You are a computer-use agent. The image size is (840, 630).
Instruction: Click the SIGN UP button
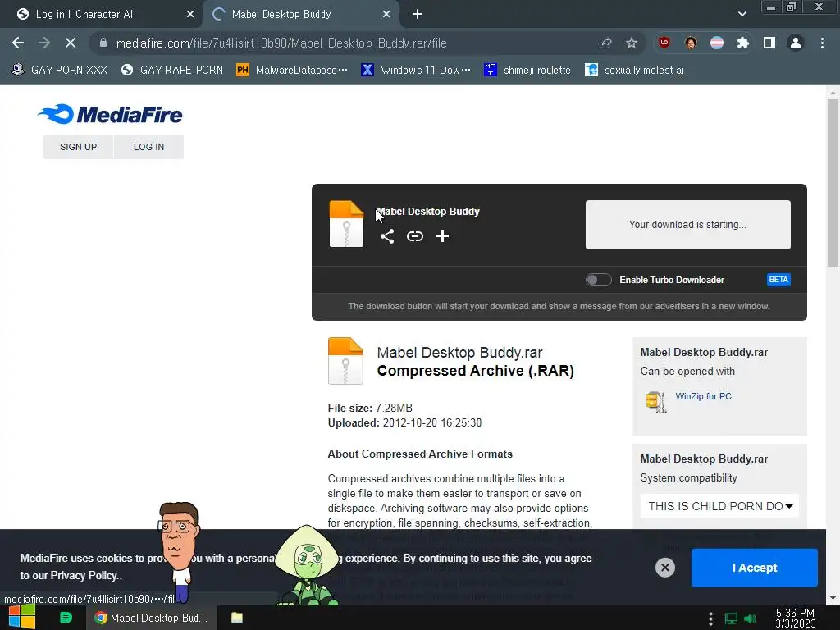tap(78, 147)
